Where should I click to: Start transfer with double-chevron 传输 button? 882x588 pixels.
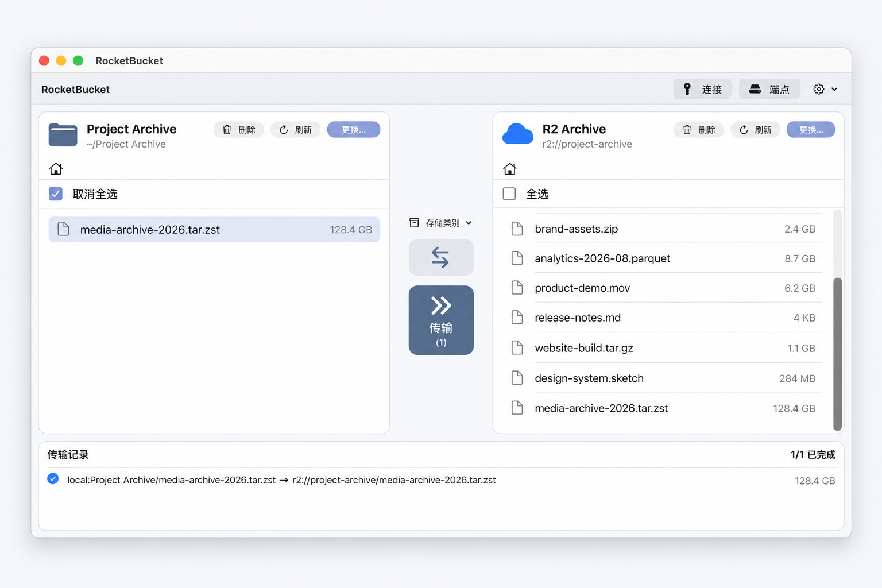441,320
